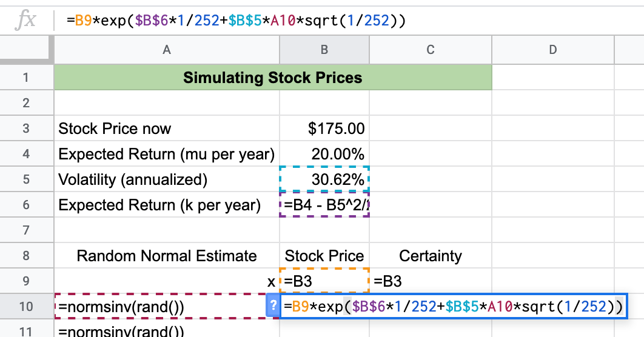Click 'Expected Return (k per year)' cell
644x337 pixels.
point(167,204)
